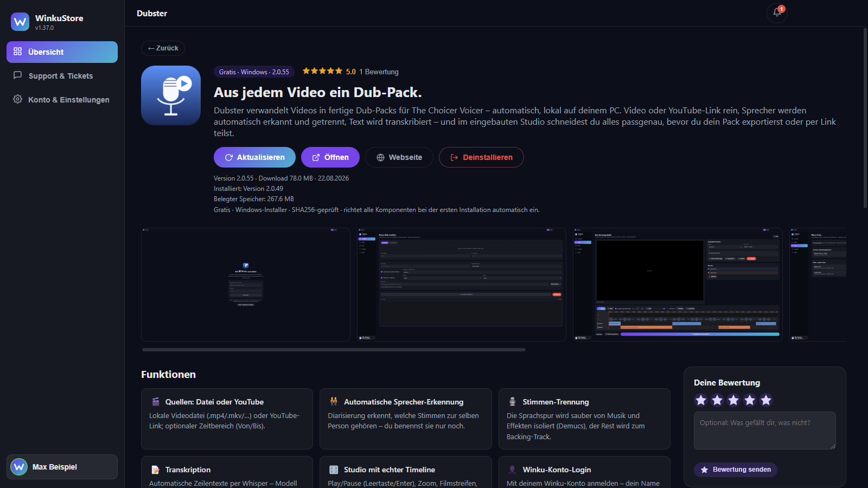Screen dimensions: 868x488
Task: Click the 1 Bewertung text
Action: pos(379,72)
